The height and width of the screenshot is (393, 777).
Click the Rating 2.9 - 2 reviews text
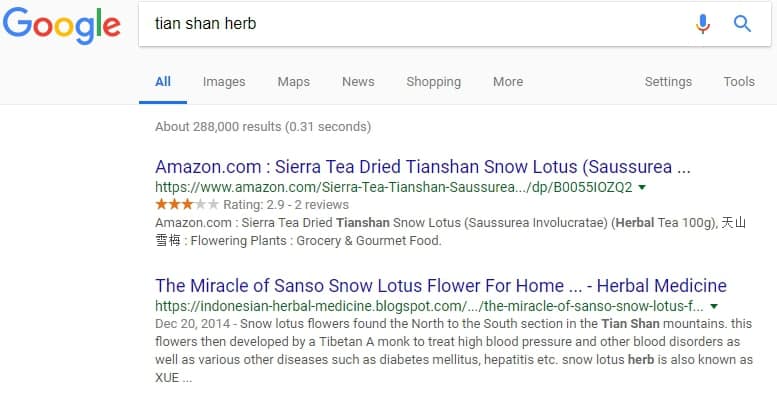point(286,205)
